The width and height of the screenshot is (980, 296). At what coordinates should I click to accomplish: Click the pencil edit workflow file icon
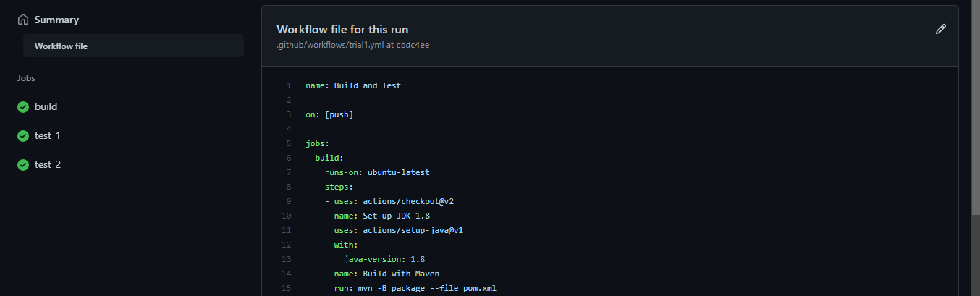click(x=940, y=29)
